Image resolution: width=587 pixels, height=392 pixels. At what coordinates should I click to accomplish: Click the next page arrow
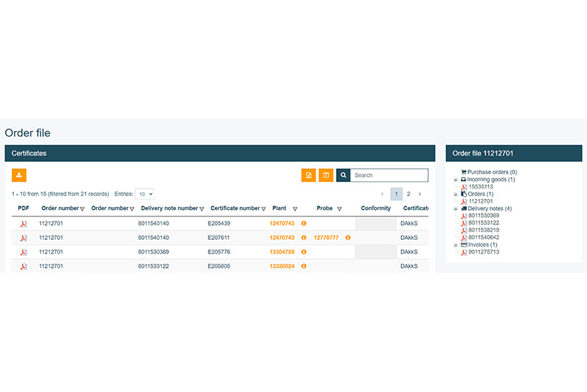point(420,194)
